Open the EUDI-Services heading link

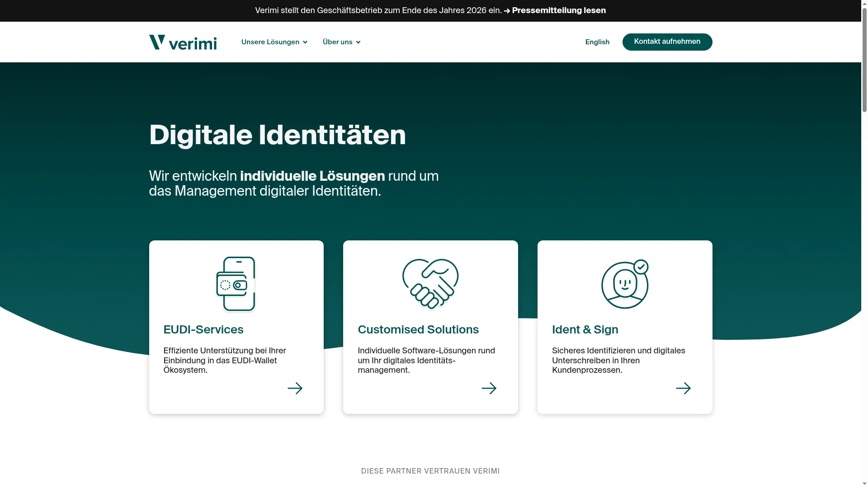click(x=203, y=330)
